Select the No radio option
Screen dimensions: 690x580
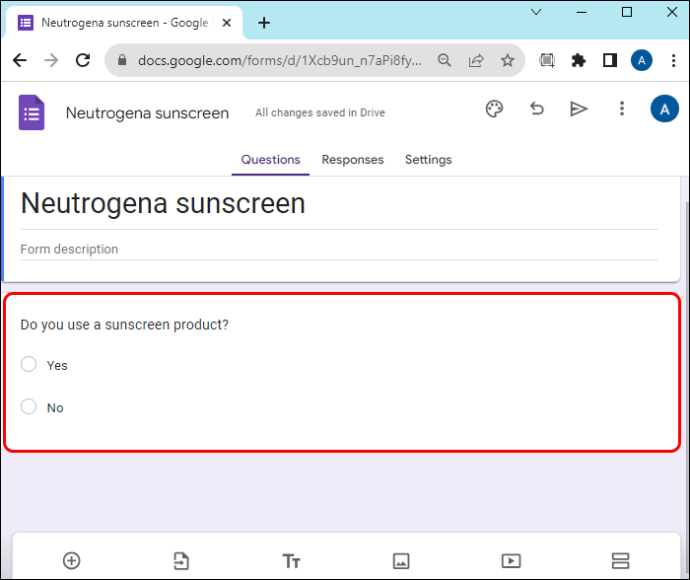pos(29,406)
